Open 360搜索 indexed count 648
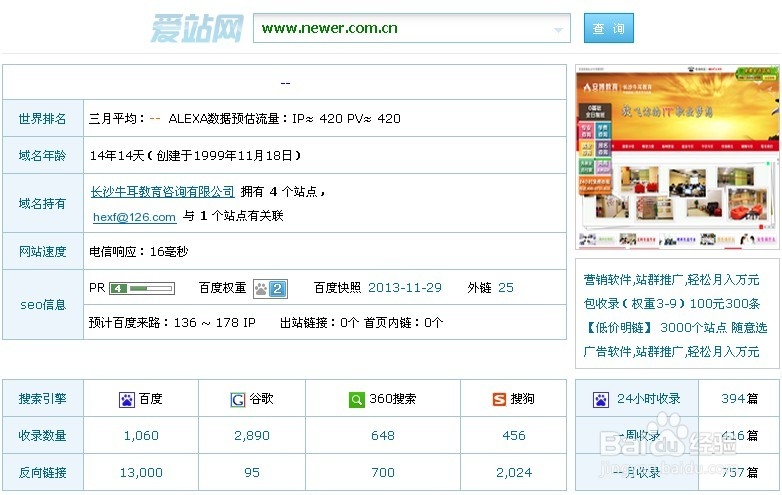This screenshot has width=782, height=495. (x=383, y=436)
